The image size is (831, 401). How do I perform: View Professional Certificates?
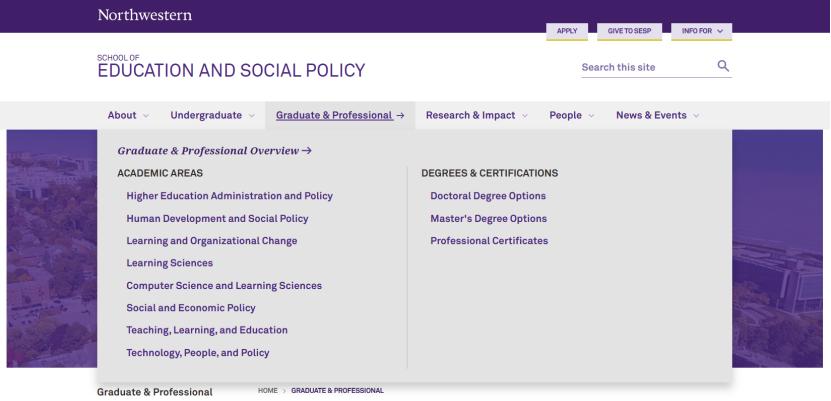click(x=489, y=241)
